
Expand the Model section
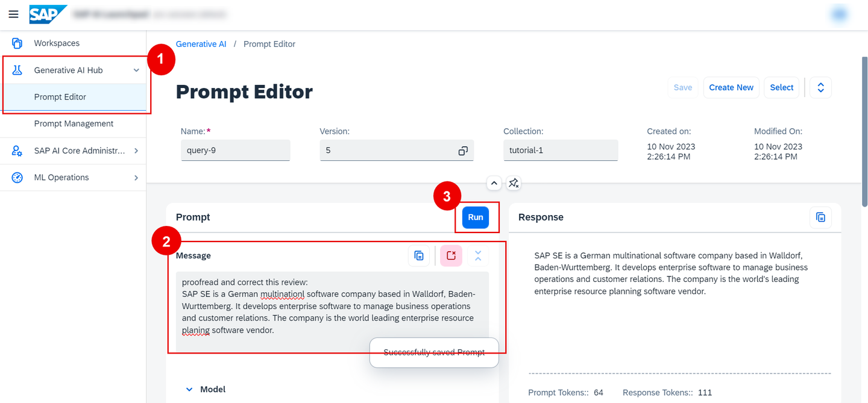pyautogui.click(x=189, y=390)
